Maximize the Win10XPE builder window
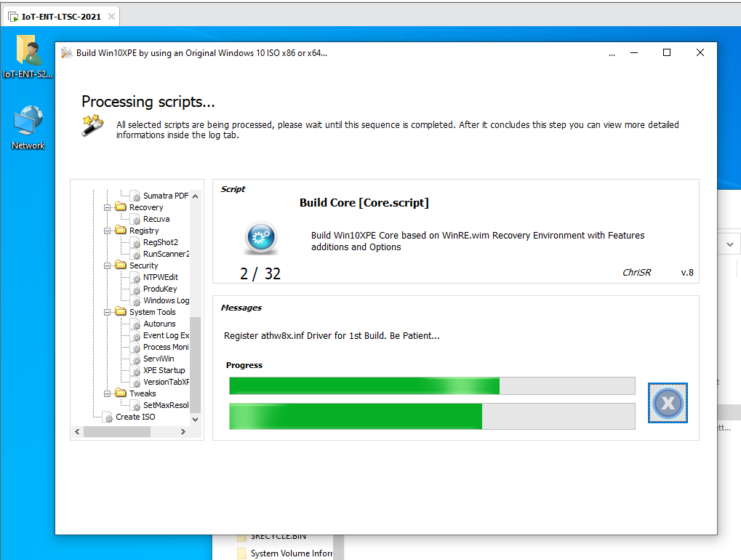This screenshot has height=560, width=741. (667, 52)
